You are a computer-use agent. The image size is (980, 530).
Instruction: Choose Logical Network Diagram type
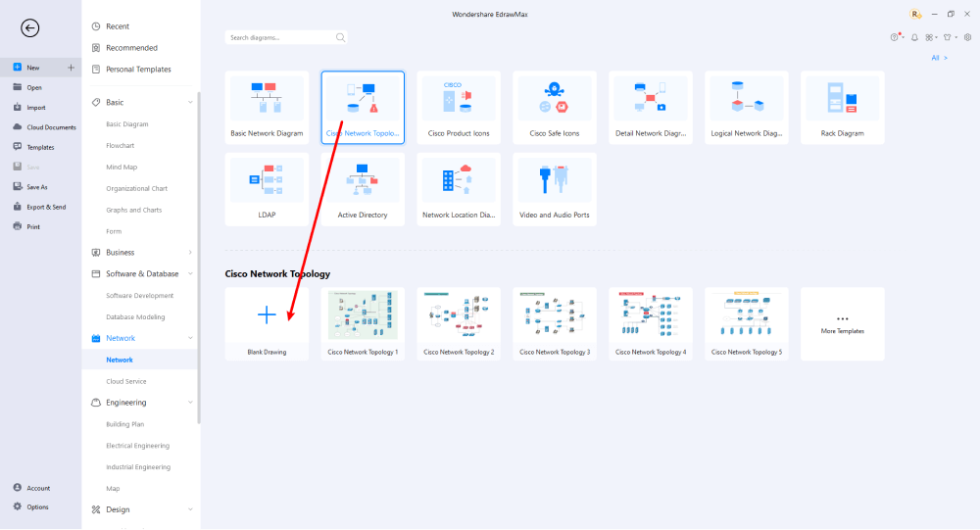746,108
